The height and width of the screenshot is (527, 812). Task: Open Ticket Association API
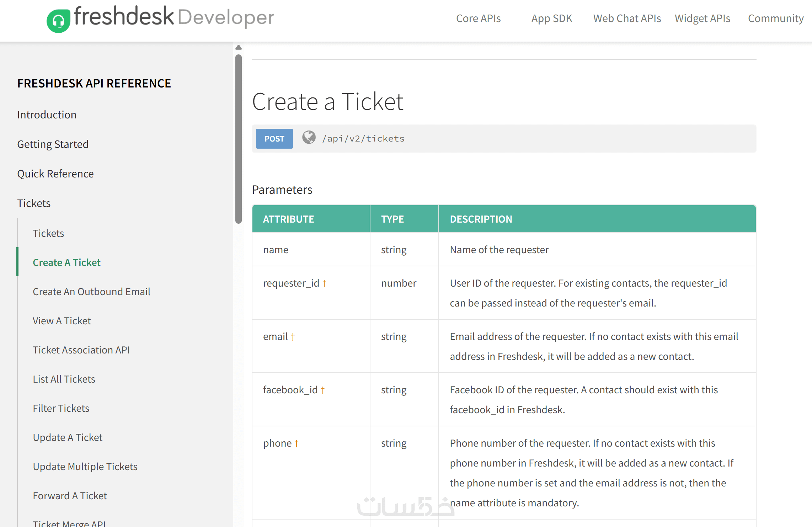tap(81, 350)
